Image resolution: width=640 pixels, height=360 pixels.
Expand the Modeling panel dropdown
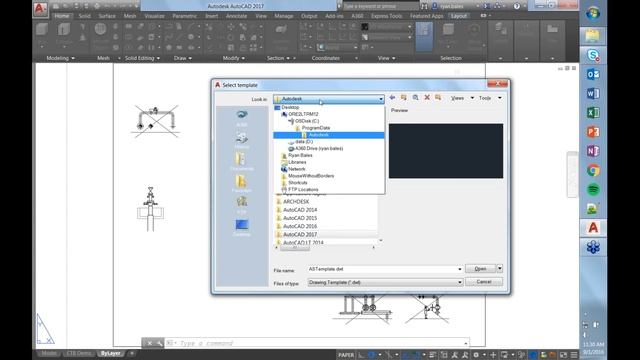tap(60, 58)
